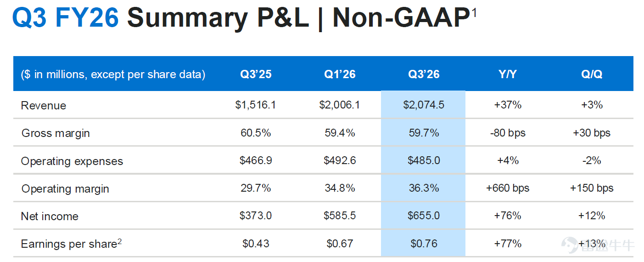Click the watermark logo icon at bottom right
Image resolution: width=644 pixels, height=262 pixels.
[571, 245]
